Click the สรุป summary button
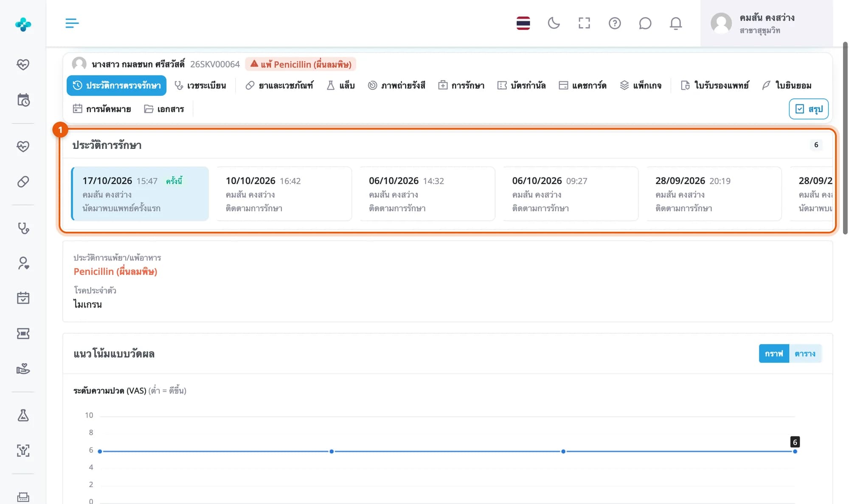This screenshot has width=849, height=504. click(x=808, y=109)
